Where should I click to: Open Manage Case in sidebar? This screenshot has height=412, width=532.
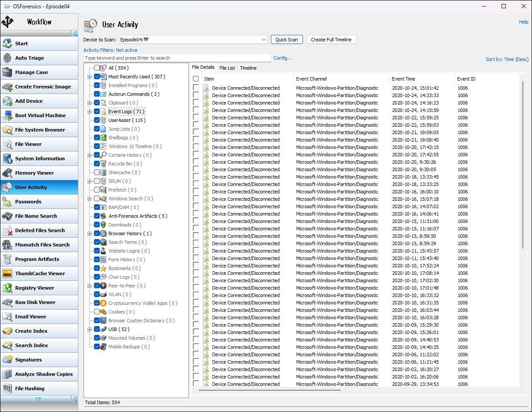click(x=39, y=72)
